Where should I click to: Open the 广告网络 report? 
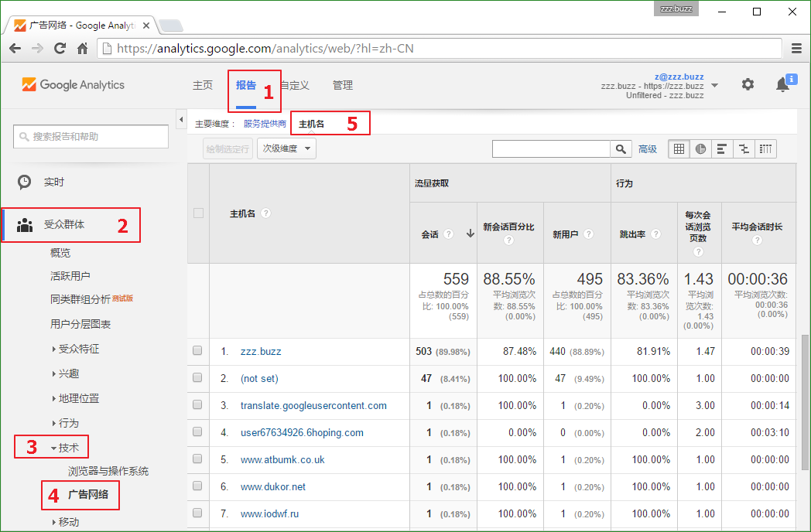(88, 494)
